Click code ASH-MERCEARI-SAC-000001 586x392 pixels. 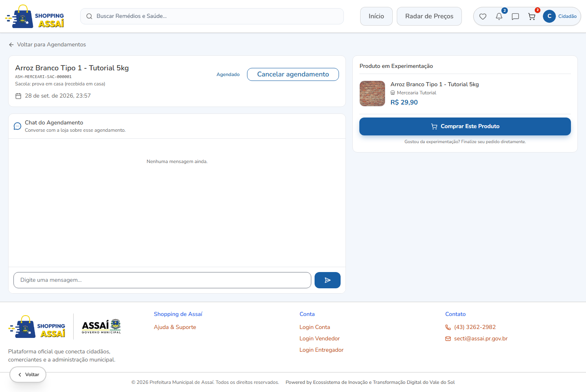[43, 77]
